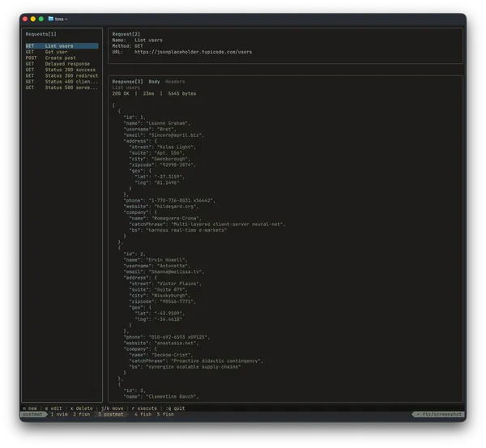Click the city "Gwenborough" line
Screen dimensions: 486x448
pos(160,159)
